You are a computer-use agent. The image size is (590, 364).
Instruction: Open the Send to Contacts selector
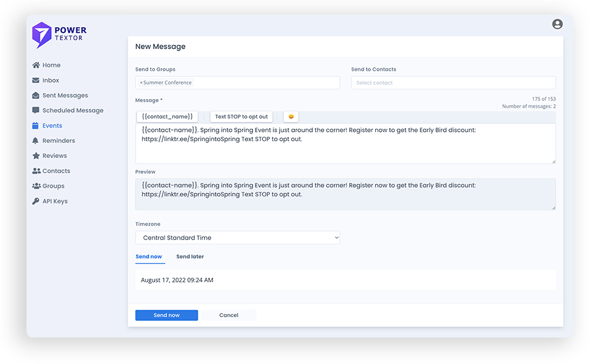point(453,83)
